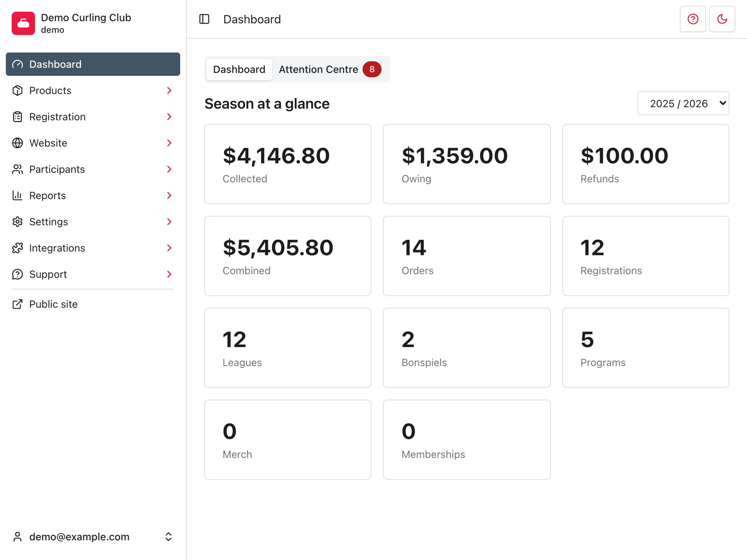Screen dimensions: 747x560
Task: Click the $4,146.80 Collected card
Action: [x=288, y=164]
